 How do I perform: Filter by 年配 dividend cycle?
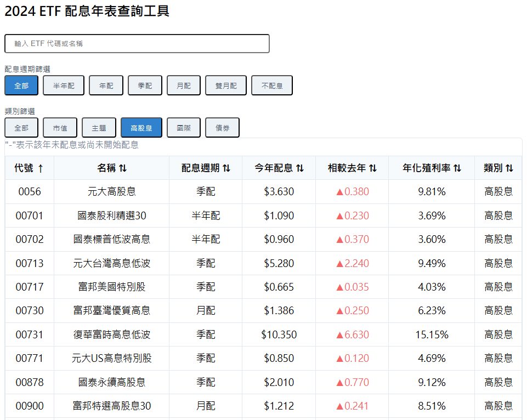pos(106,86)
